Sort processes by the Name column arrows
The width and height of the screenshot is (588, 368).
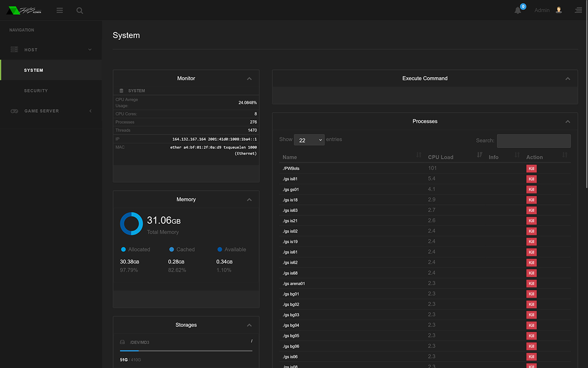(x=418, y=155)
